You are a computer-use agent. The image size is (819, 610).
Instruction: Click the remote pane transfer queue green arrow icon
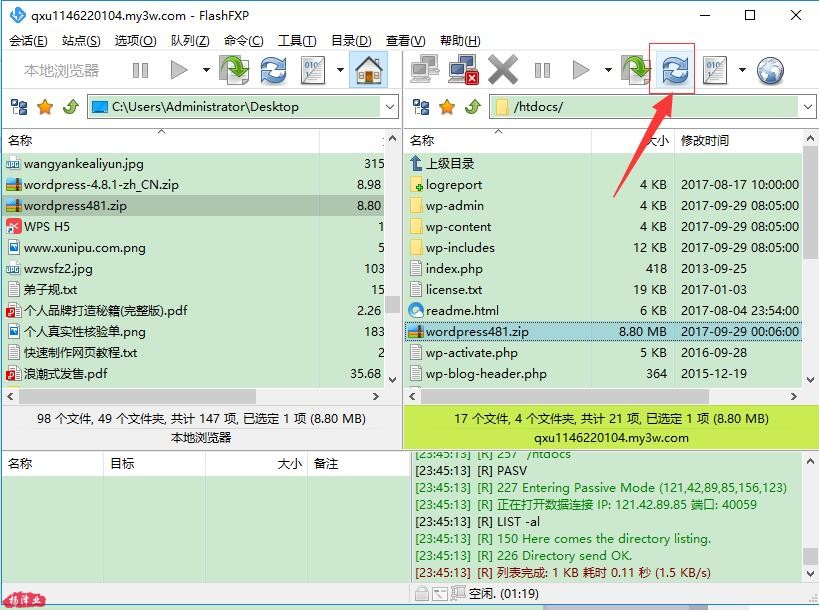[636, 70]
